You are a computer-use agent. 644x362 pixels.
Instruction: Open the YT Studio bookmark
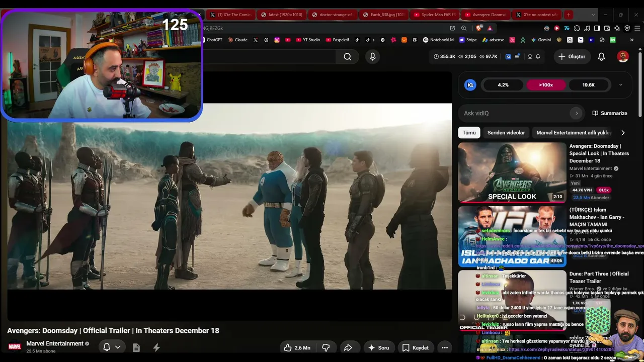[x=308, y=40]
